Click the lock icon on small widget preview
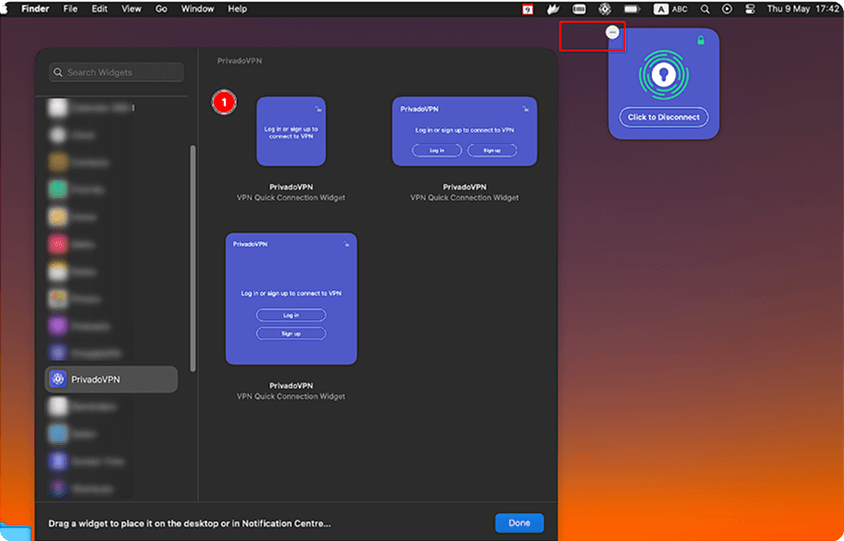 coord(318,109)
